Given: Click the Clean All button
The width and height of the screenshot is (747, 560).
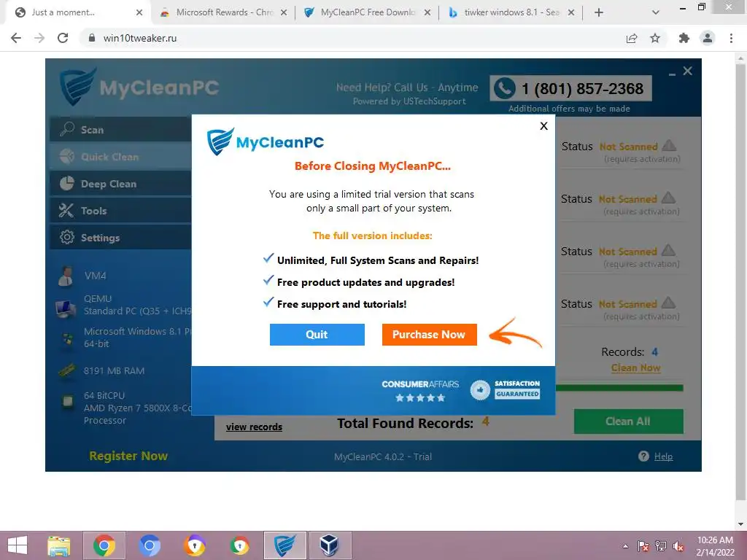Looking at the screenshot, I should click(x=628, y=421).
